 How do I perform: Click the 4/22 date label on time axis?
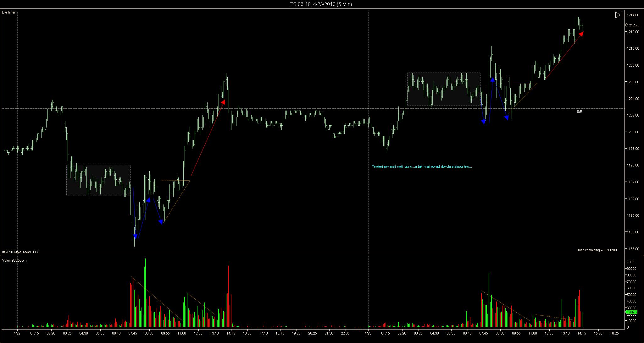[17, 333]
